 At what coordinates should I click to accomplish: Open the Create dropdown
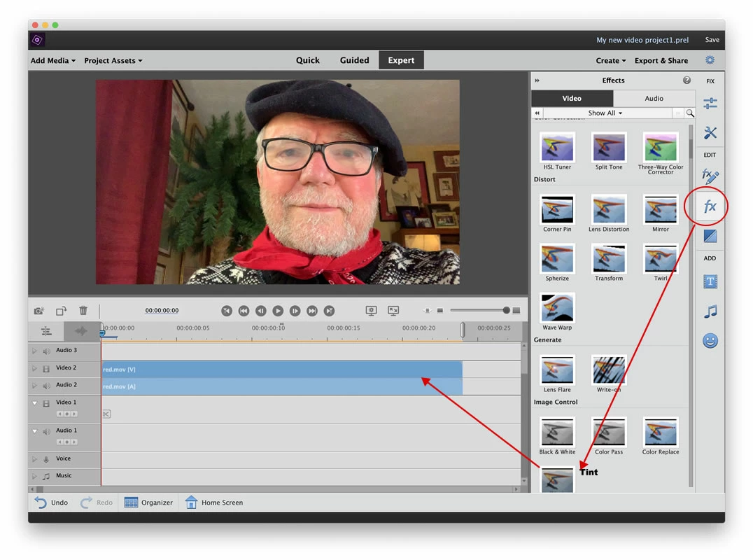[x=611, y=60]
